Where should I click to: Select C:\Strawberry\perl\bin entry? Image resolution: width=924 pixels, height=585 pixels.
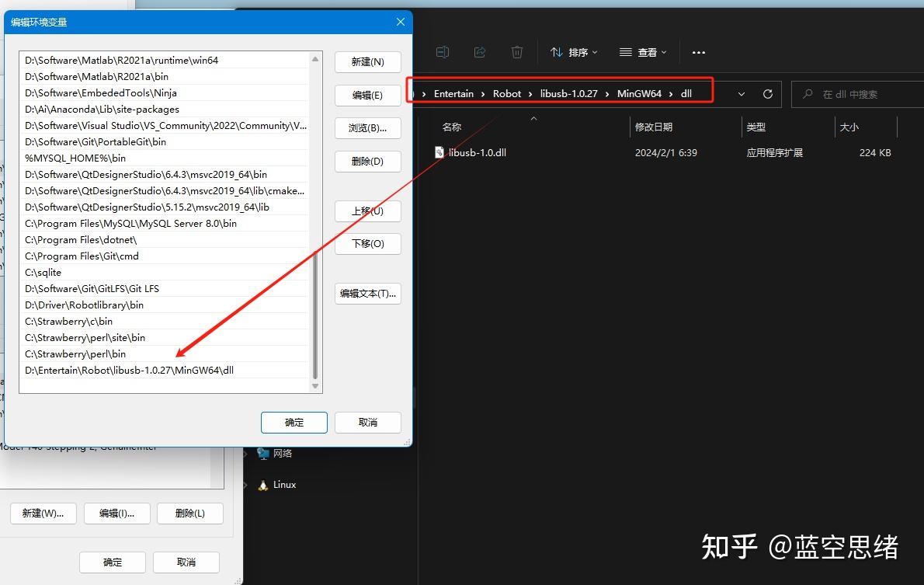164,353
